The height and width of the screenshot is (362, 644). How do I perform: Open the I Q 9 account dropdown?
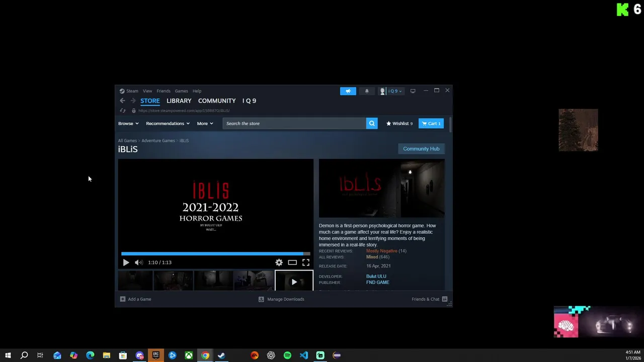391,91
